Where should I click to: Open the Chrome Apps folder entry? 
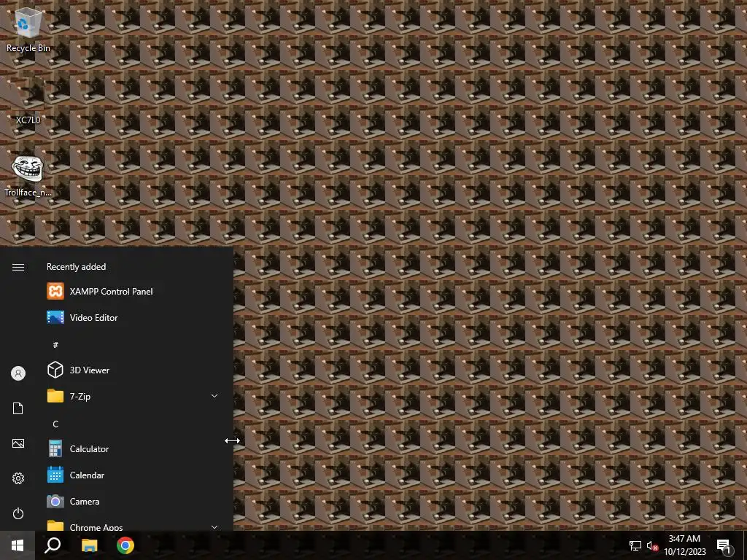pos(135,524)
